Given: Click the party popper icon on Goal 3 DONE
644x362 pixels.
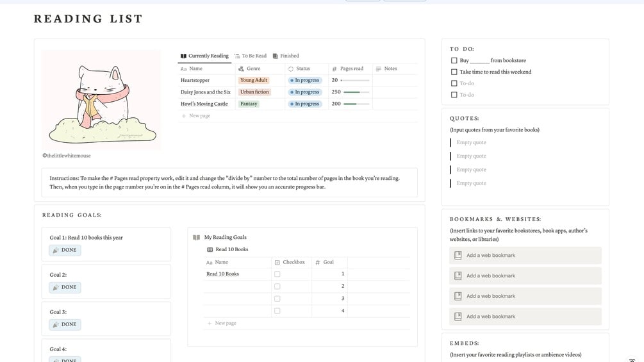Looking at the screenshot, I should pyautogui.click(x=56, y=324).
